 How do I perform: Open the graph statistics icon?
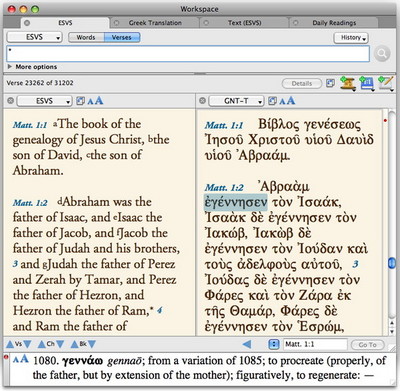[367, 83]
